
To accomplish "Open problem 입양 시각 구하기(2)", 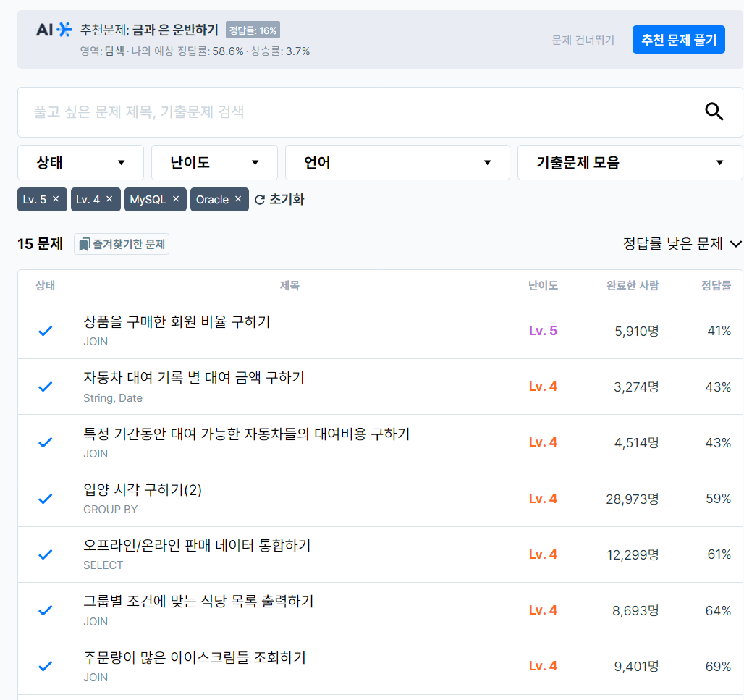I will [143, 490].
